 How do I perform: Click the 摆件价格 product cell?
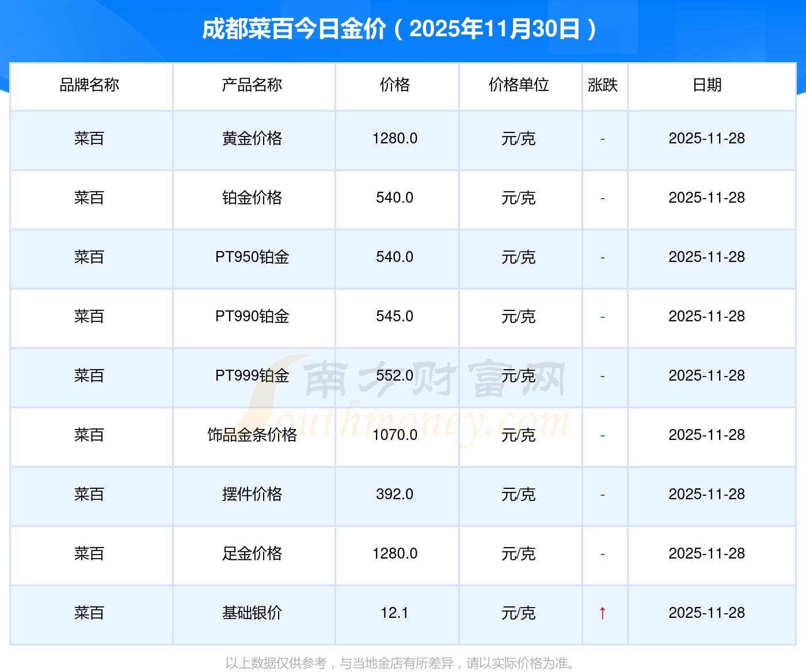(252, 495)
